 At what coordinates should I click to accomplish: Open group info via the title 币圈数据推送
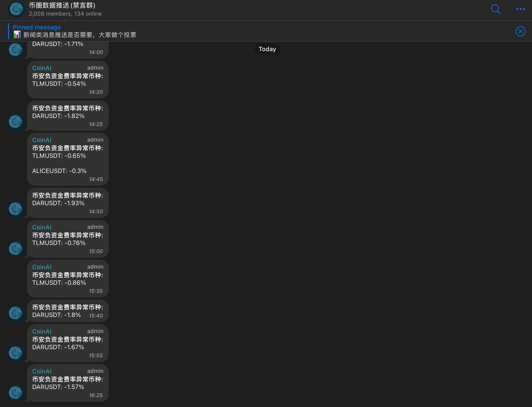pos(62,5)
